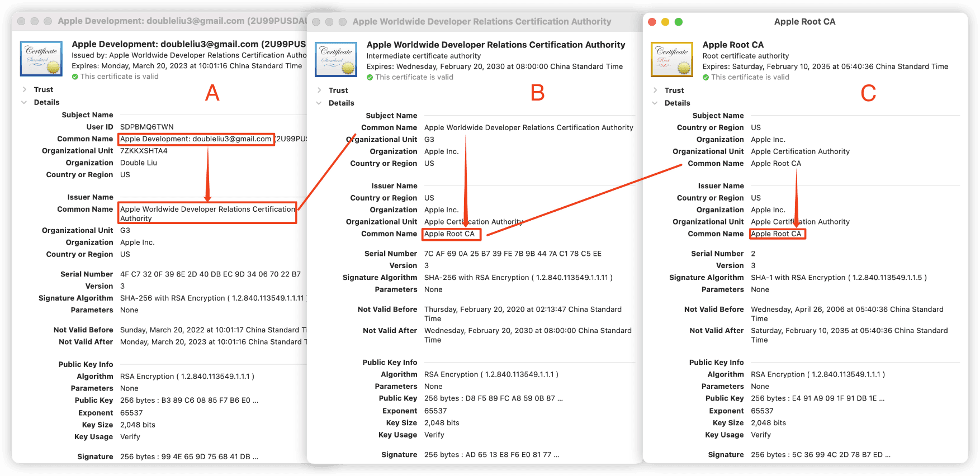Expand Trust in Worldwide Developer Relations window
The height and width of the screenshot is (476, 980).
coord(319,91)
